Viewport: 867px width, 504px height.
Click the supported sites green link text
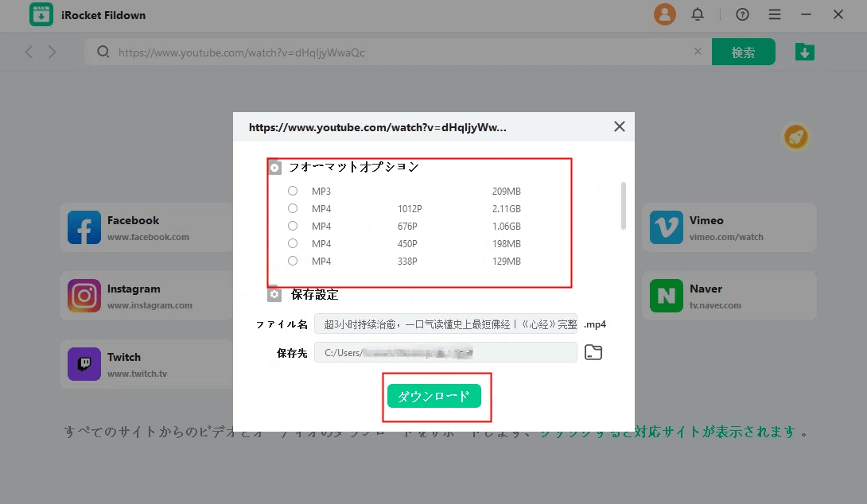pyautogui.click(x=668, y=432)
